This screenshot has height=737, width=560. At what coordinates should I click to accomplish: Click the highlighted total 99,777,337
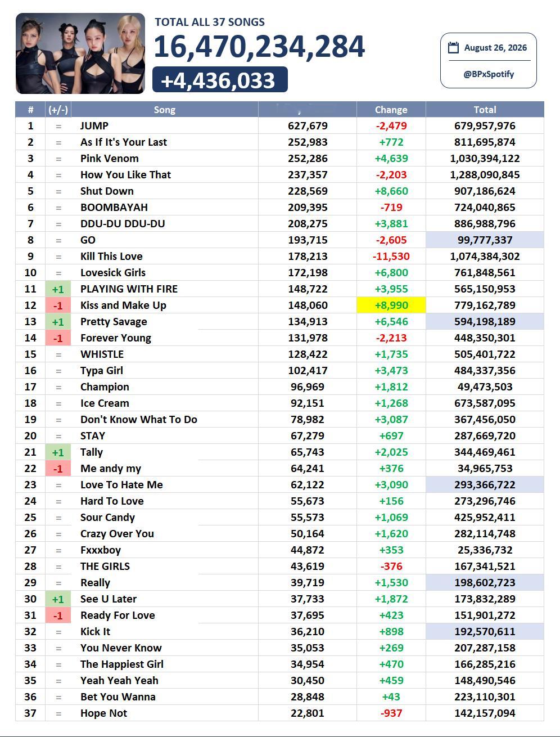485,240
